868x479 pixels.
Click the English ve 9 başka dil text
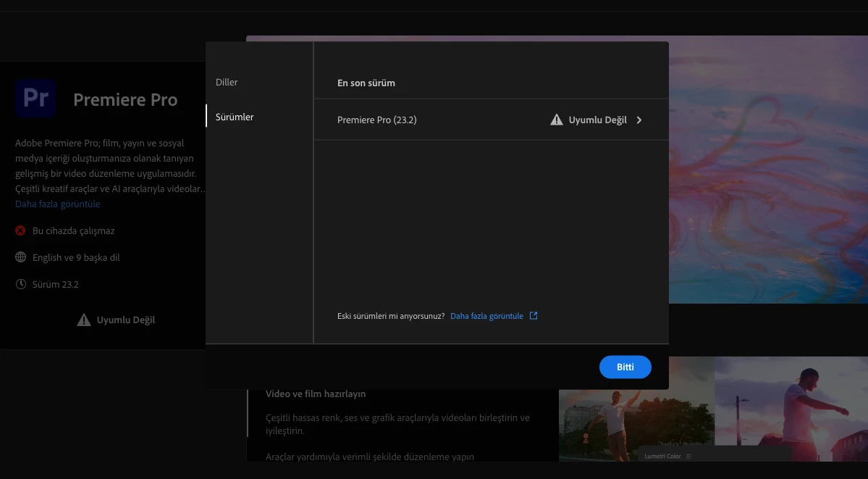(x=76, y=257)
